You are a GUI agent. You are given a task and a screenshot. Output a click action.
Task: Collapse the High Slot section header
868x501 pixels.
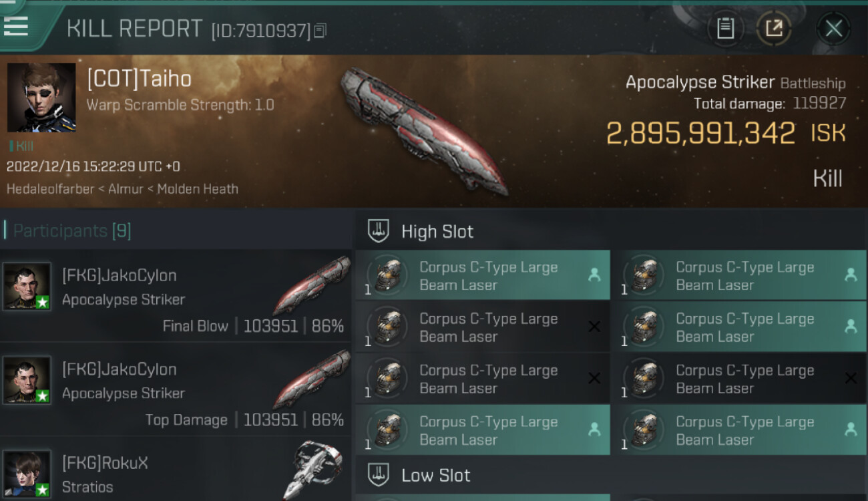[610, 232]
